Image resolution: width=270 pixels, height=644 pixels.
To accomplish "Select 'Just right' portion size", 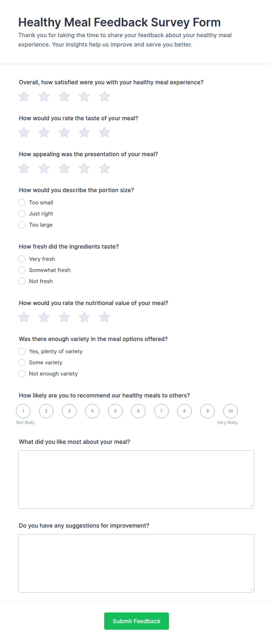I will pyautogui.click(x=22, y=214).
